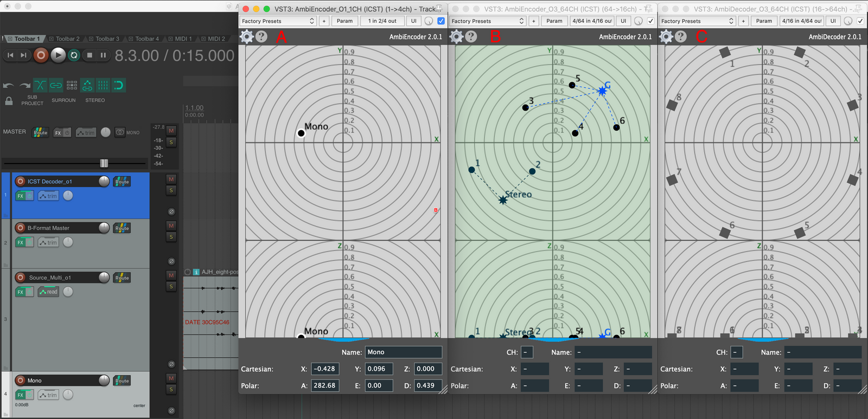Mute the ICST Decoder_o1 track
Screen dimensions: 868x419
click(171, 179)
